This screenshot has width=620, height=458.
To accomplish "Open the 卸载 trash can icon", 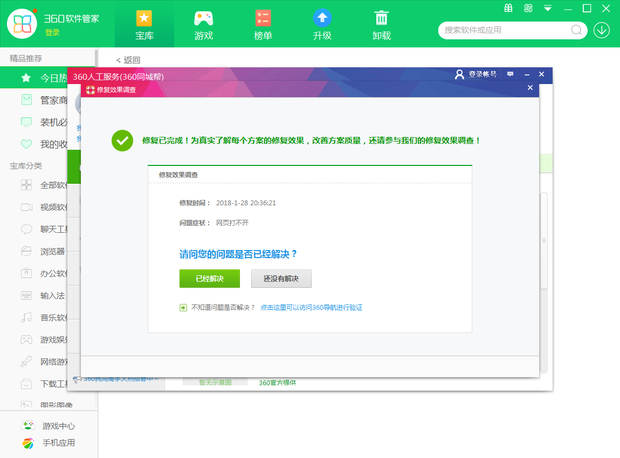I will pos(381,24).
